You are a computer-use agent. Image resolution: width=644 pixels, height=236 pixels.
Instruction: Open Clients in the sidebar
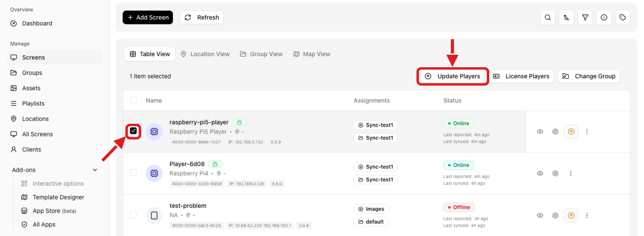54,150
